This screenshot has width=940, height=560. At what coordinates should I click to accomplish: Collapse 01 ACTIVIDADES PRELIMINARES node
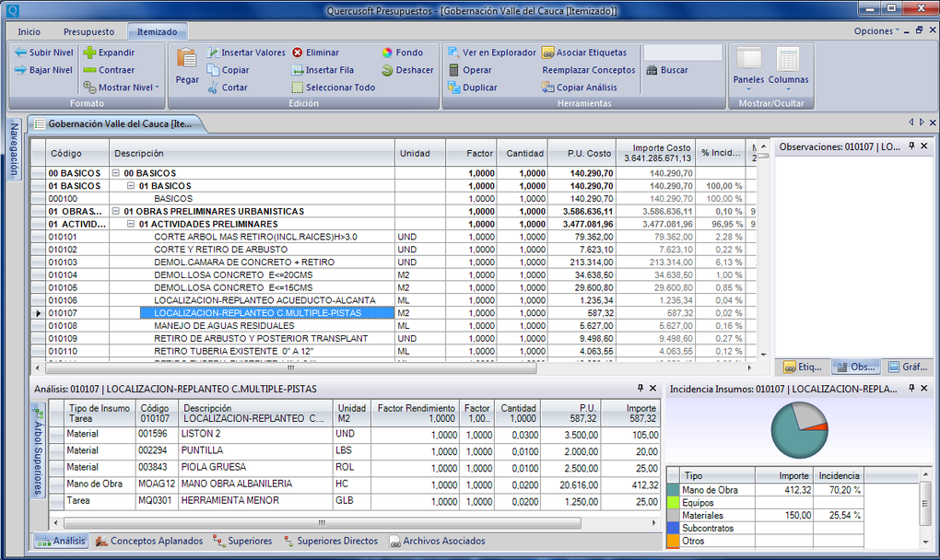[131, 224]
